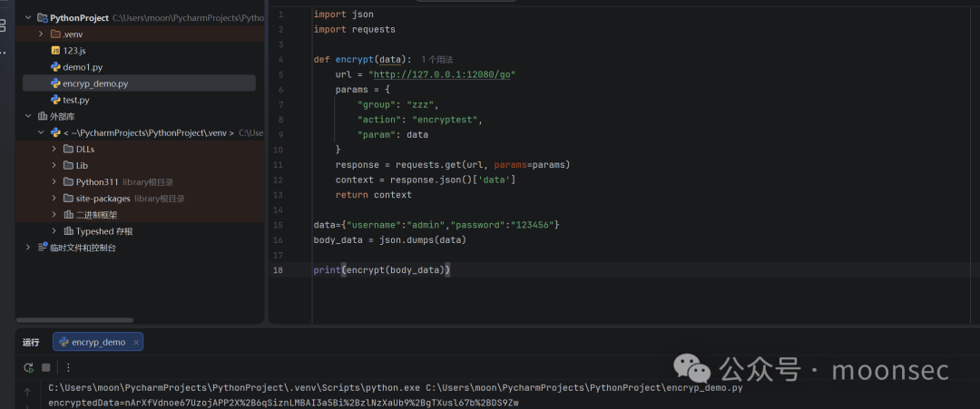
Task: Click 'import requests' on line 2
Action: coord(355,29)
